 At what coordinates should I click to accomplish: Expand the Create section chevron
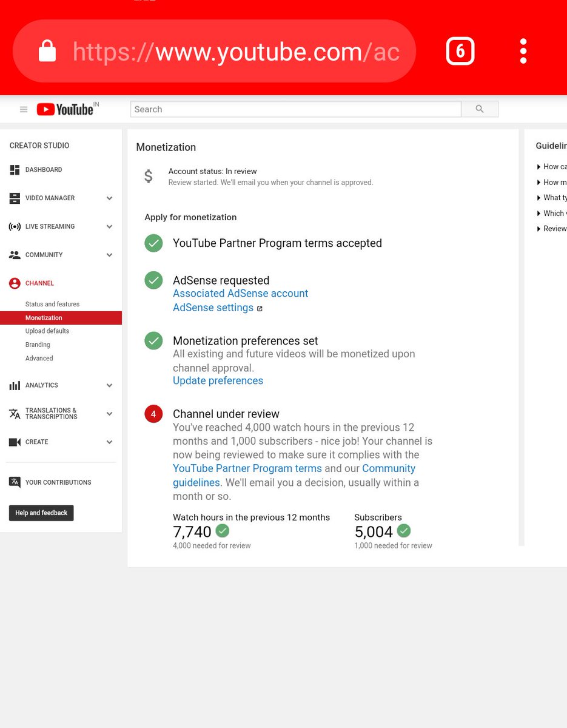click(109, 442)
